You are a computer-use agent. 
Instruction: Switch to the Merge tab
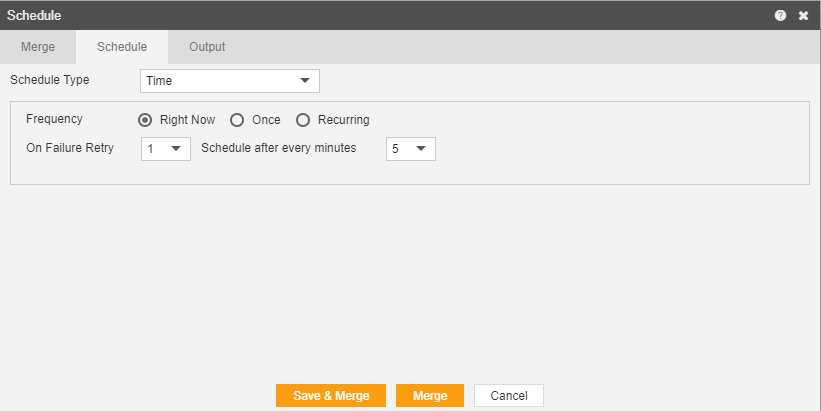[x=38, y=47]
